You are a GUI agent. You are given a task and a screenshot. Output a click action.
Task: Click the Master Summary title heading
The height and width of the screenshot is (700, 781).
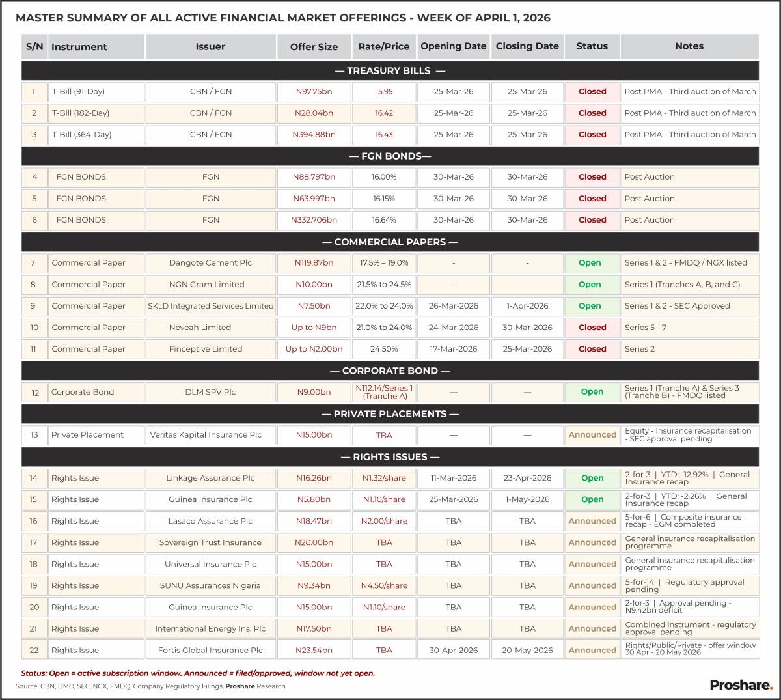[x=283, y=18]
